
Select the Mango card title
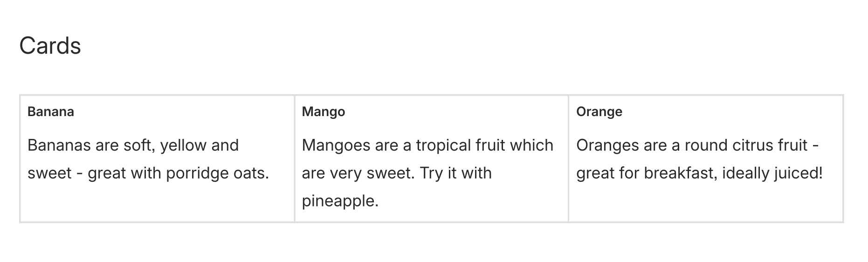point(323,112)
